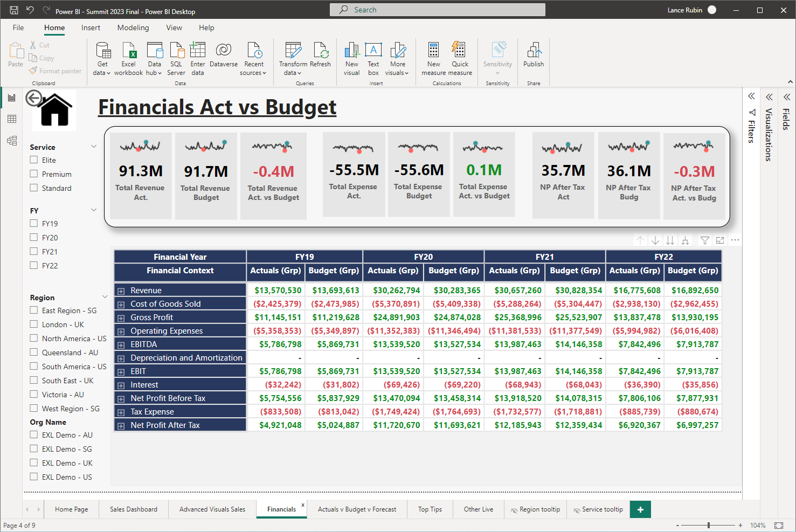Click the home icon on report canvas
This screenshot has width=796, height=532.
56,110
